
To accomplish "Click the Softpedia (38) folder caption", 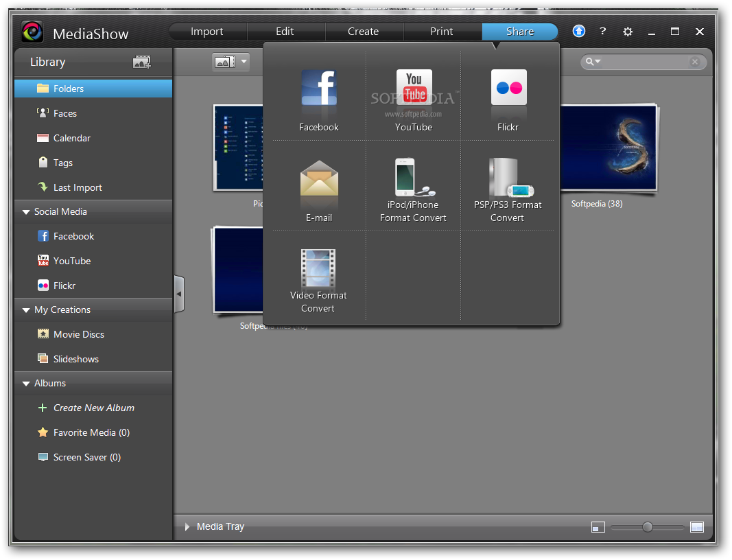I will (x=597, y=204).
